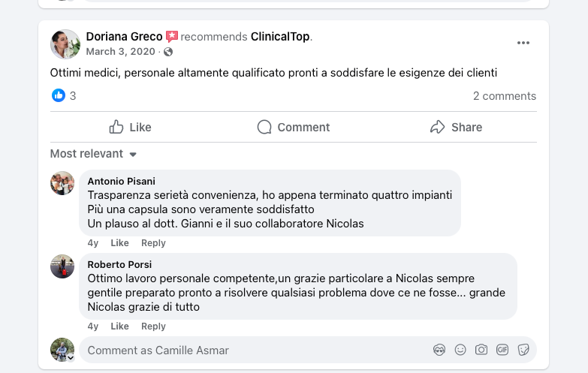Click the blue like reaction icon
This screenshot has height=373, width=588.
[x=58, y=95]
